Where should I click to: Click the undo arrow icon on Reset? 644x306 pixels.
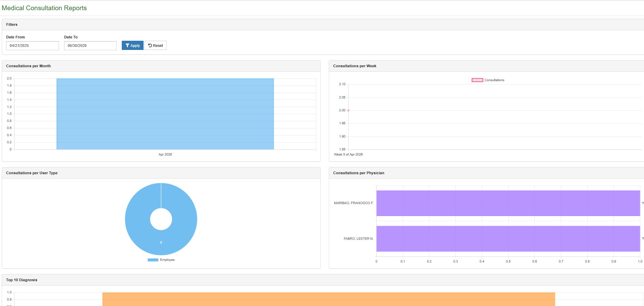pos(150,46)
